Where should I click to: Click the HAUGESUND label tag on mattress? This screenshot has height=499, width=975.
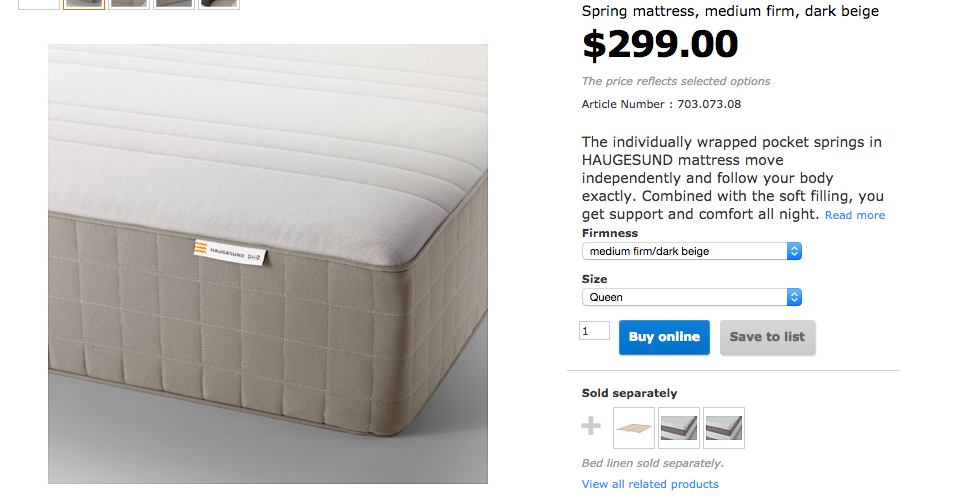(x=230, y=251)
